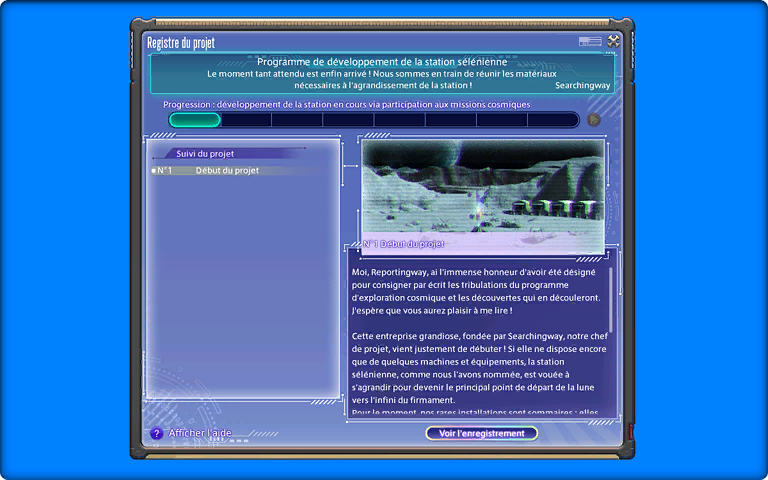
Task: Click the round arrow icon after the progress bar
Action: (x=593, y=120)
